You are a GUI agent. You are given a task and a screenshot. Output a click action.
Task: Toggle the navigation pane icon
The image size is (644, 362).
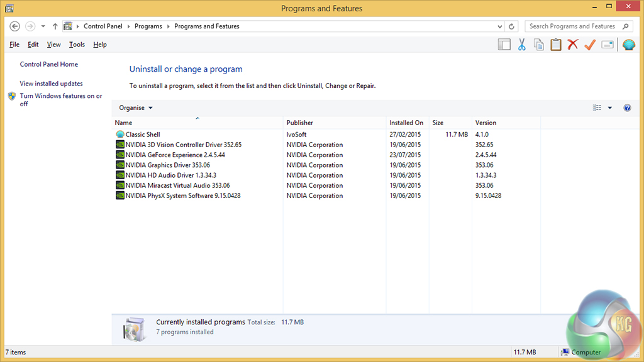point(504,45)
